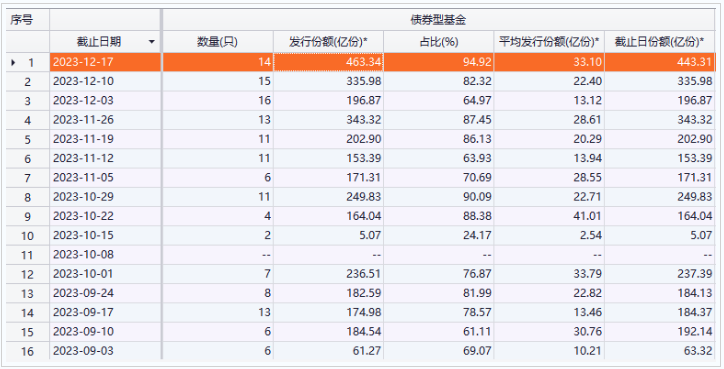Click average issuance cell 41.01
The width and height of the screenshot is (724, 369).
(x=549, y=216)
